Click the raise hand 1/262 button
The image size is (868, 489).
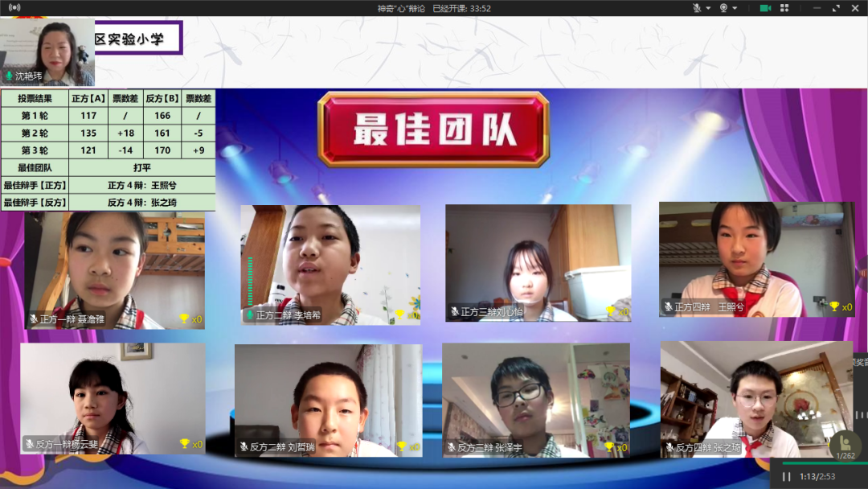click(x=845, y=446)
